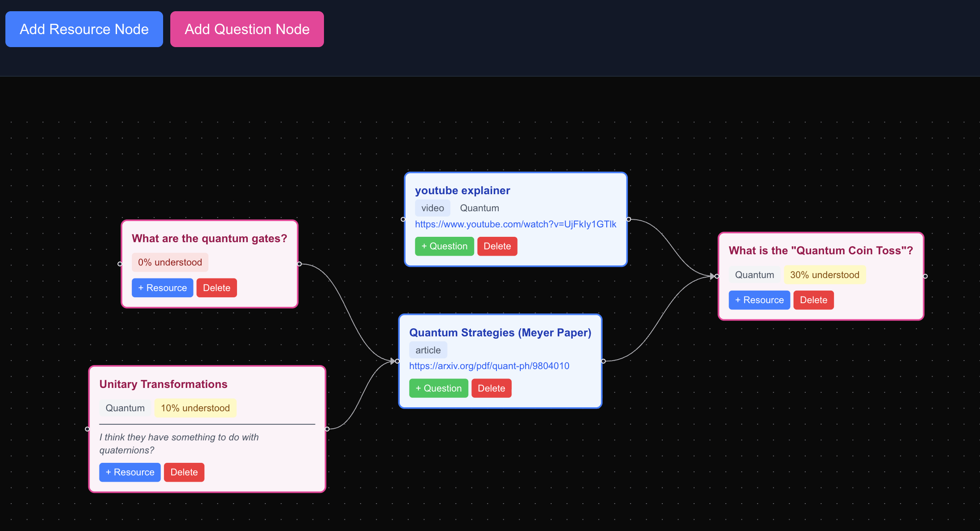Click + Resource on Unitary Transformations node

pos(130,472)
